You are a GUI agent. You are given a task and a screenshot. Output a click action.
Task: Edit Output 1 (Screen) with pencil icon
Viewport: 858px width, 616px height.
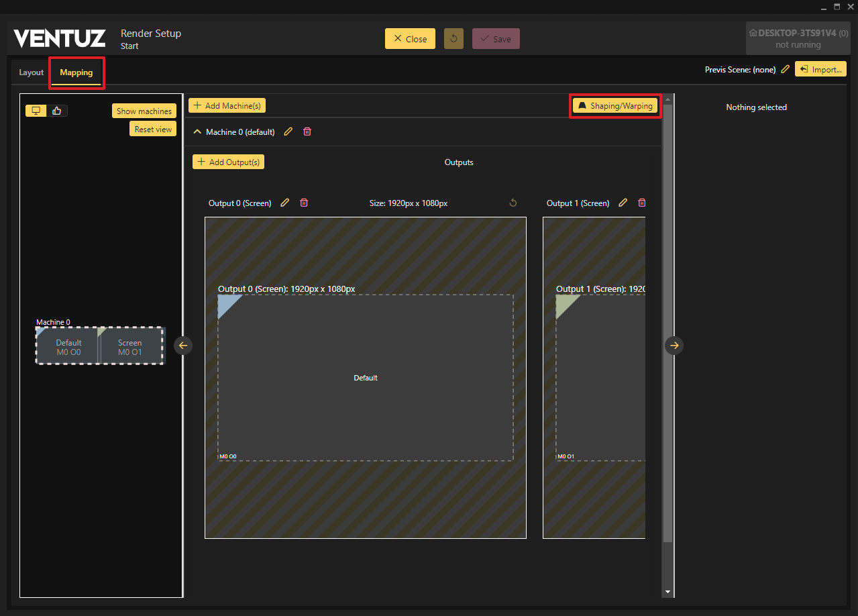point(623,203)
